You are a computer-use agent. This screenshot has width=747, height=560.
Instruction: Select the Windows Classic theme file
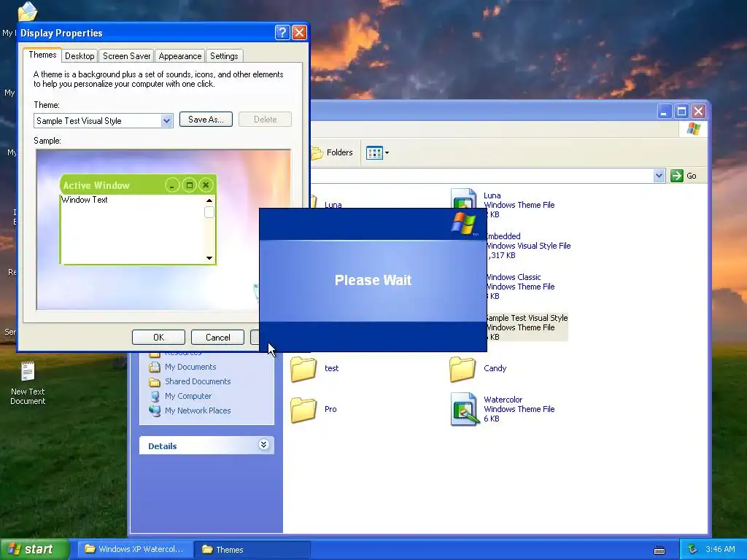520,286
